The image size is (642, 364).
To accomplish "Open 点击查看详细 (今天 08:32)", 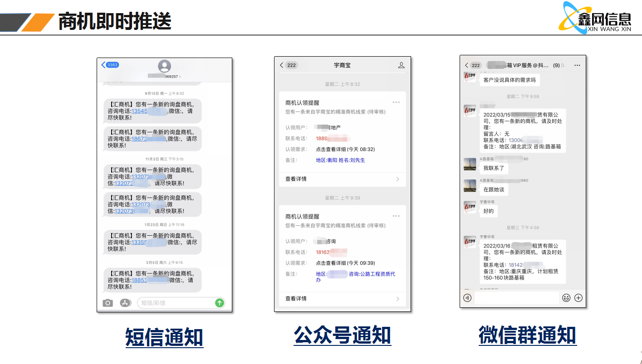I will pyautogui.click(x=345, y=149).
